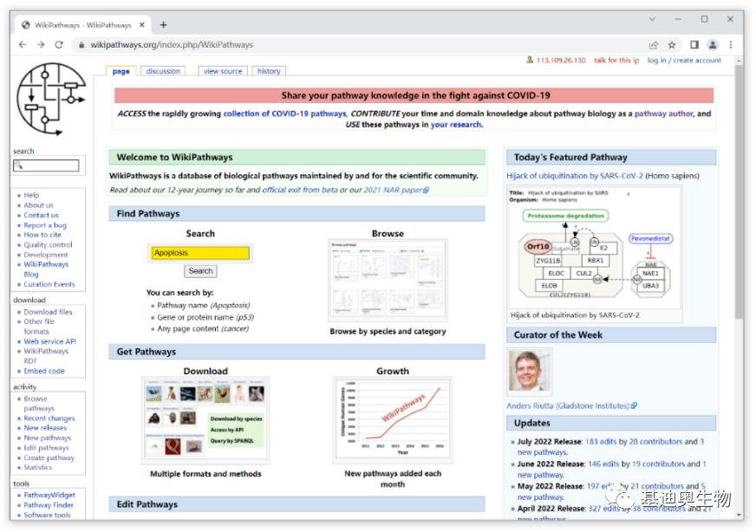Screen dimensions: 756x532
Task: Click the Apoptosis search field
Action: click(200, 253)
